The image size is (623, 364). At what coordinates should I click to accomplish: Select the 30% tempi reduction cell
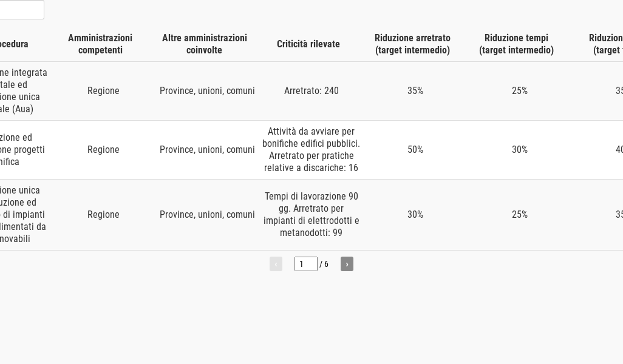coord(519,150)
